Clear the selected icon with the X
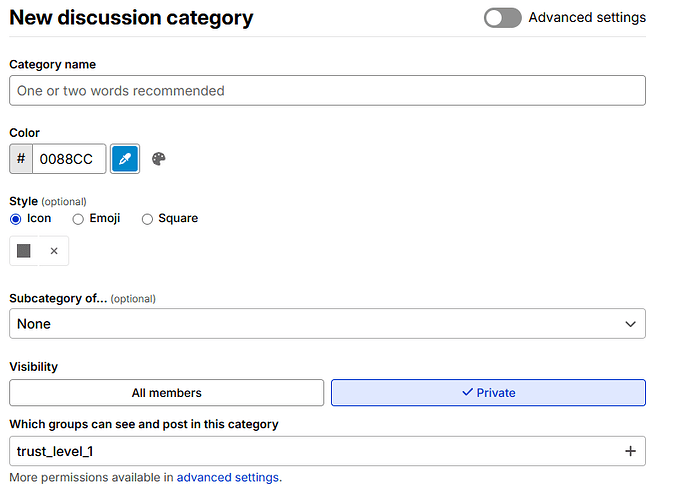The height and width of the screenshot is (500, 673). (x=54, y=251)
